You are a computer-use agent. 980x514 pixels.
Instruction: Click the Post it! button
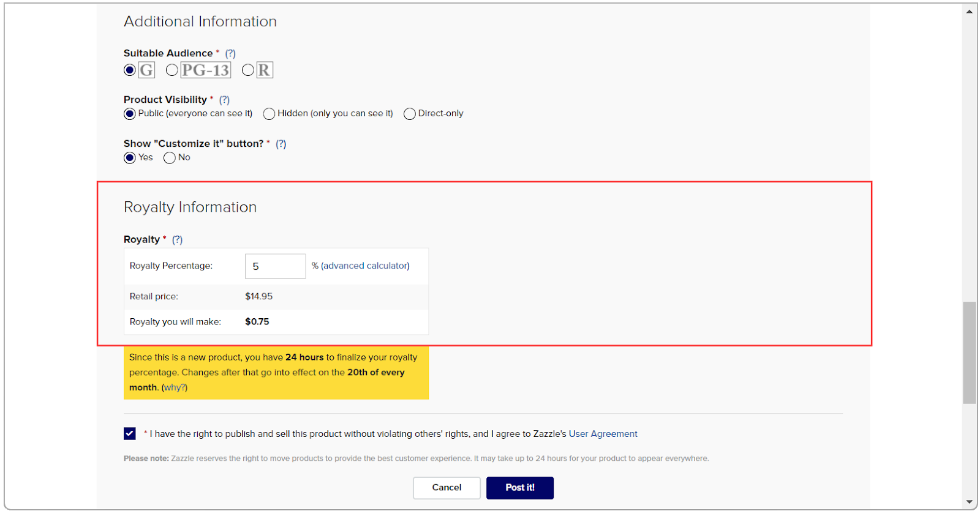click(x=520, y=488)
